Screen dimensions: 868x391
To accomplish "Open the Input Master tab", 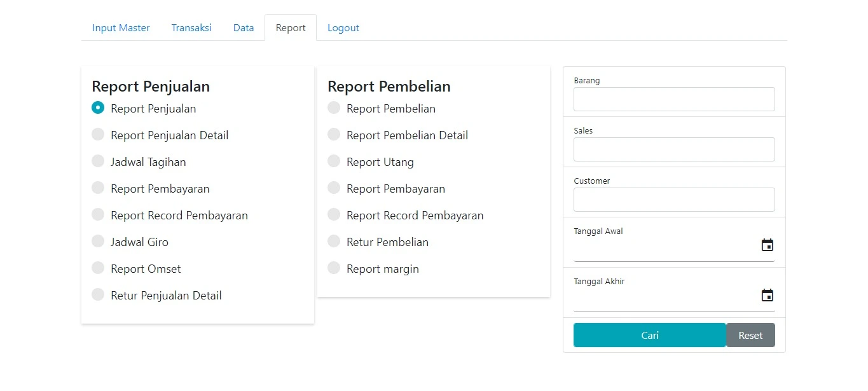I will click(x=121, y=27).
